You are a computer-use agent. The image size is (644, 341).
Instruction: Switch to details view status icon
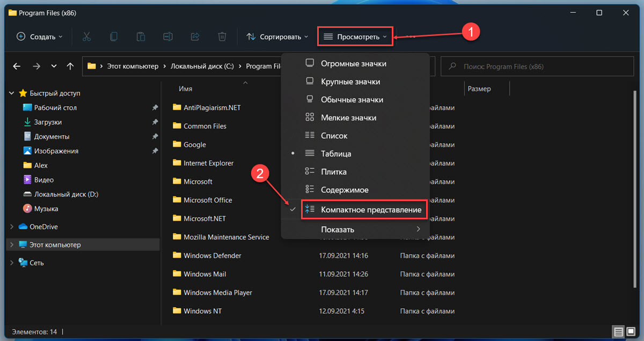(x=618, y=332)
